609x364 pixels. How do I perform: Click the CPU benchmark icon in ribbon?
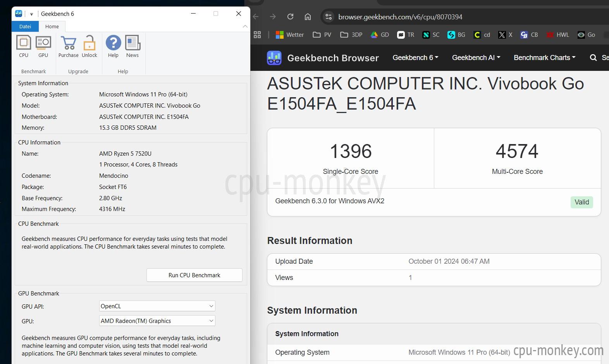point(24,43)
